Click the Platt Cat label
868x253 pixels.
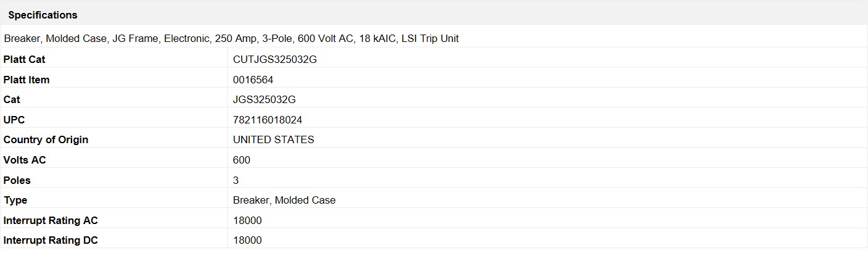[25, 60]
